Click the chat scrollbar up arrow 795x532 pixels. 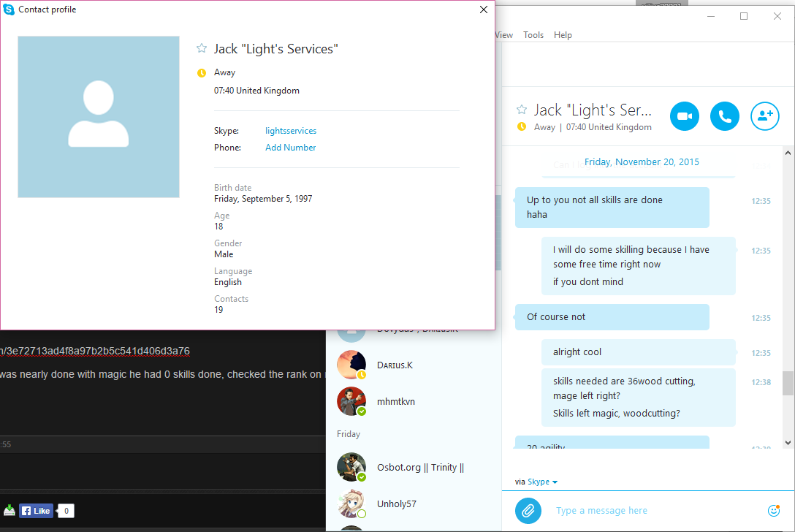[788, 153]
